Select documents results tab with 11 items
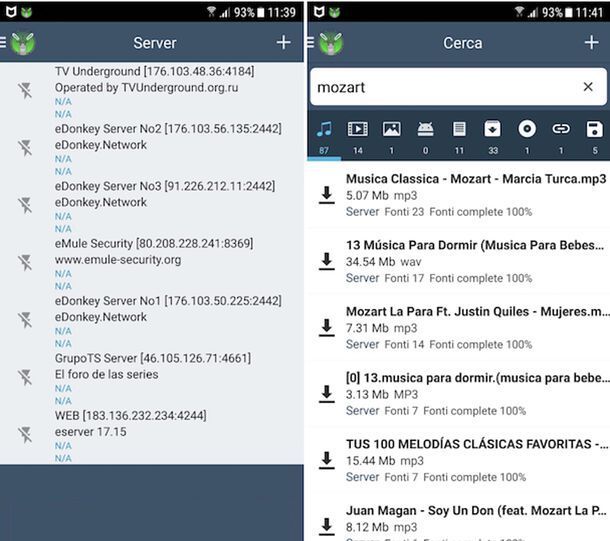Viewport: 610px width, 541px height. (x=459, y=137)
